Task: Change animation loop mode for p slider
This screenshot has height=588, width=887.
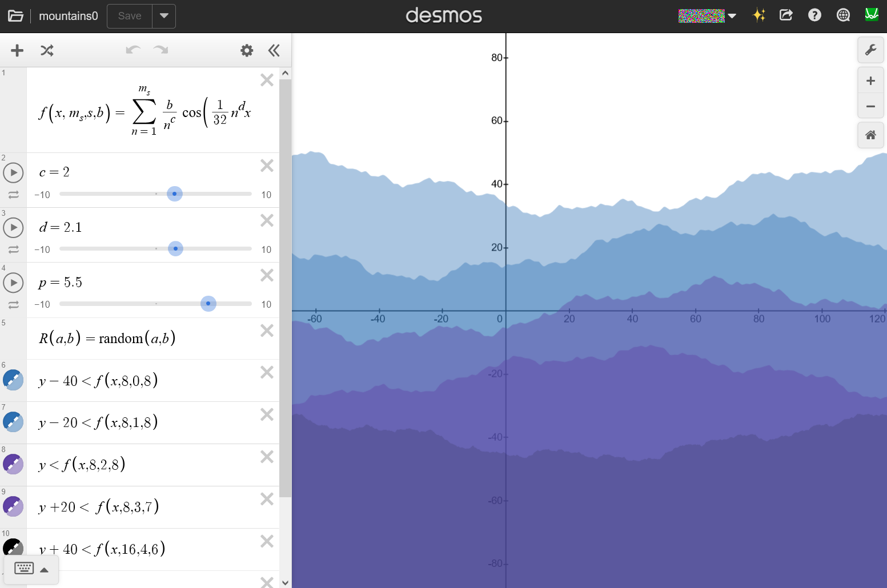Action: coord(13,304)
